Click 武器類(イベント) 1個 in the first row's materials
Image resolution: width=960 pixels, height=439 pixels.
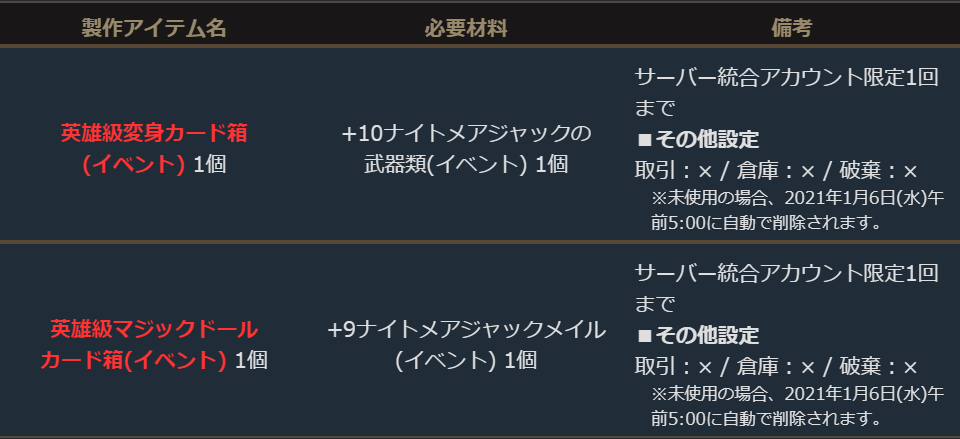tap(466, 164)
